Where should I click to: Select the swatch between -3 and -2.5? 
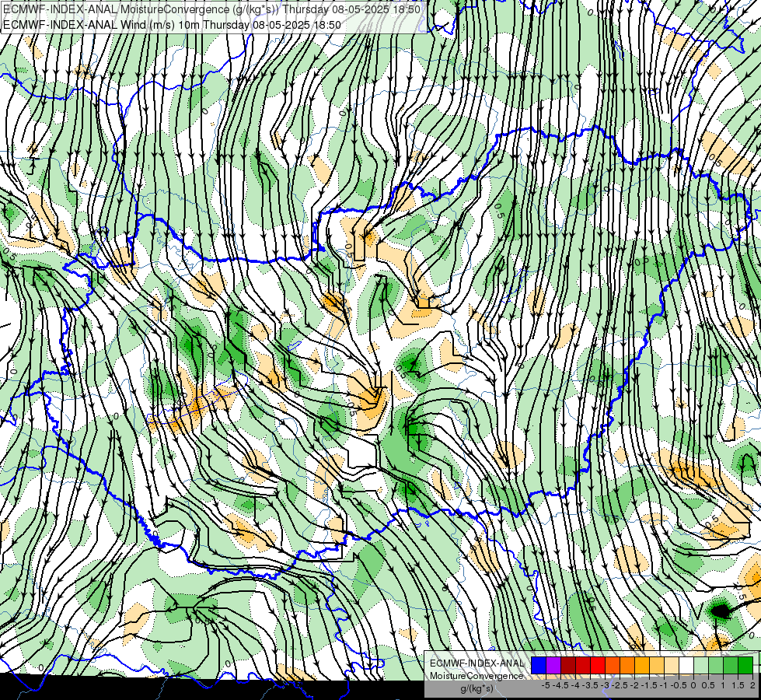click(613, 666)
